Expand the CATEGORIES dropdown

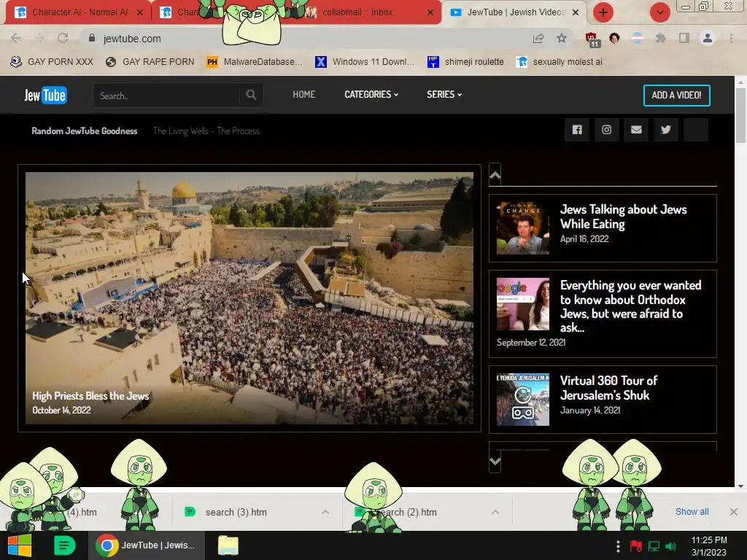point(371,94)
